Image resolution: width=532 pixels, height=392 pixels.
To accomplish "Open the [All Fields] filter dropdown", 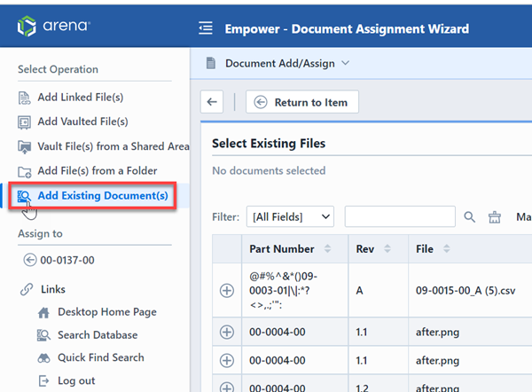I will click(290, 216).
